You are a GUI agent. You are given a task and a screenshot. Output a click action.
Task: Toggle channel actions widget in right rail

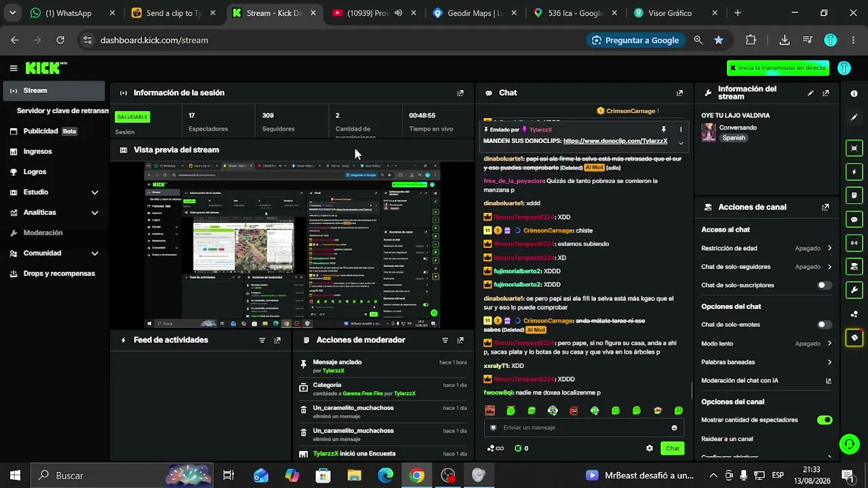tap(854, 266)
